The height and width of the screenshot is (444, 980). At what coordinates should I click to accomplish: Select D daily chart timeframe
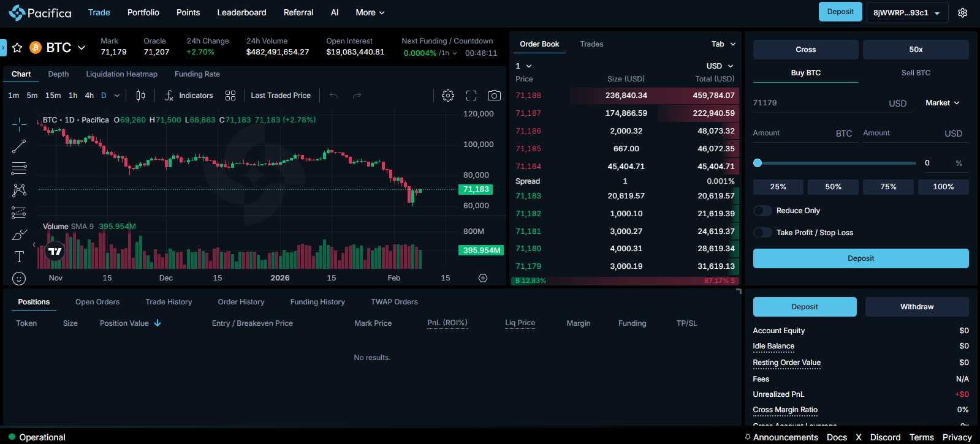point(104,96)
